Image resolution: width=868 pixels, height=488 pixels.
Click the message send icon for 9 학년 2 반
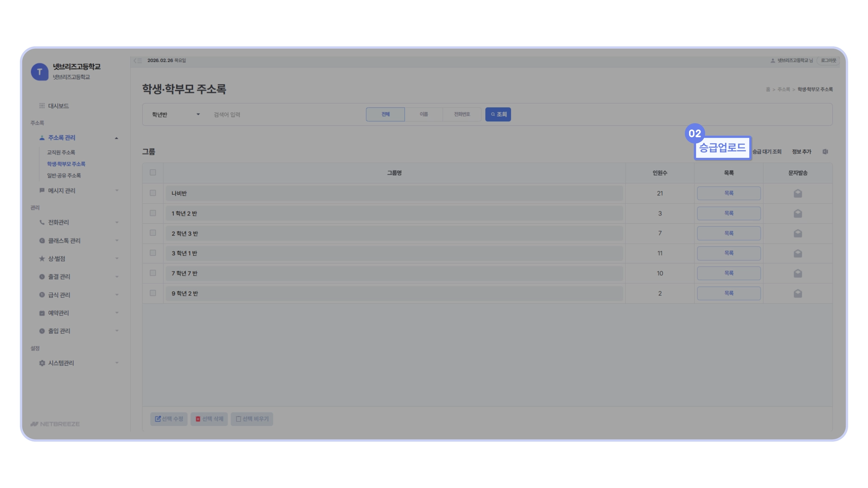798,293
